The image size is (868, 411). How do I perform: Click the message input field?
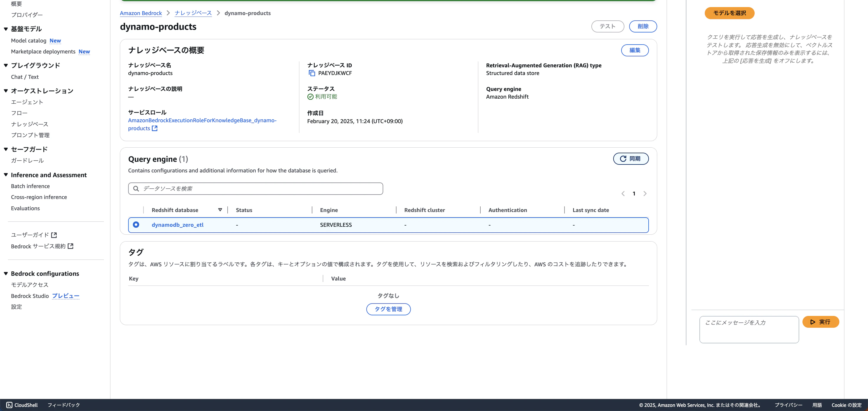(x=749, y=330)
